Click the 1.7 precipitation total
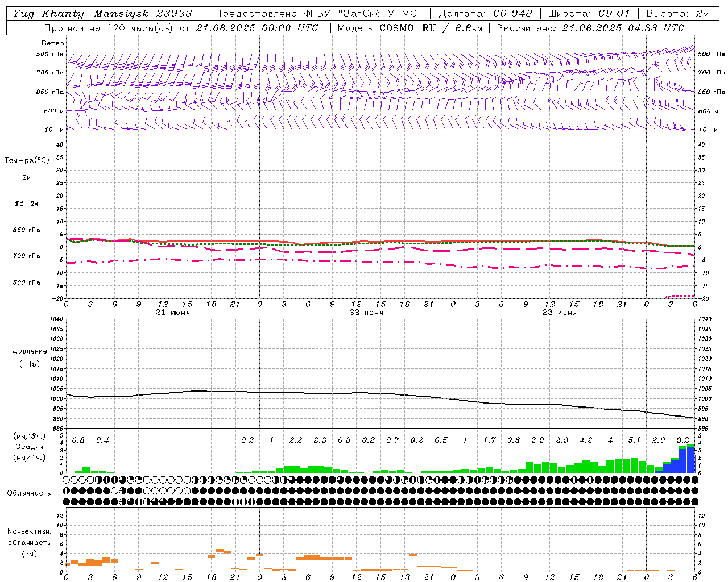Viewport: 728px width, 582px height. (489, 440)
